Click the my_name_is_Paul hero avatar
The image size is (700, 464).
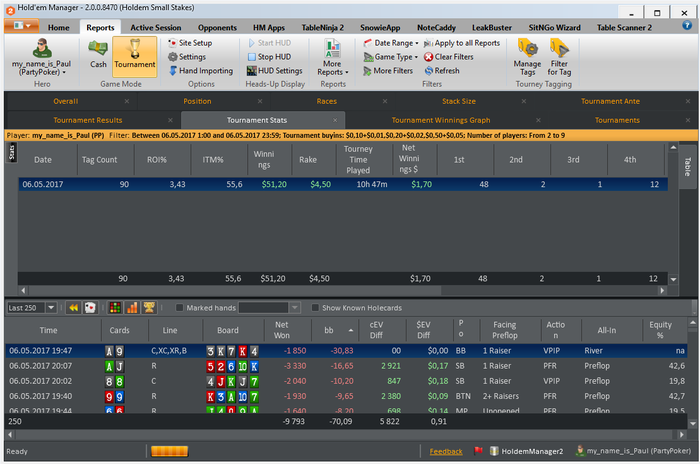42,48
